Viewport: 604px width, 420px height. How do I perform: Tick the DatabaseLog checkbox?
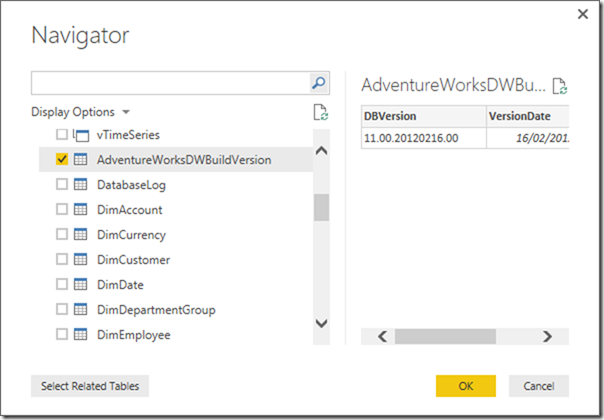62,184
